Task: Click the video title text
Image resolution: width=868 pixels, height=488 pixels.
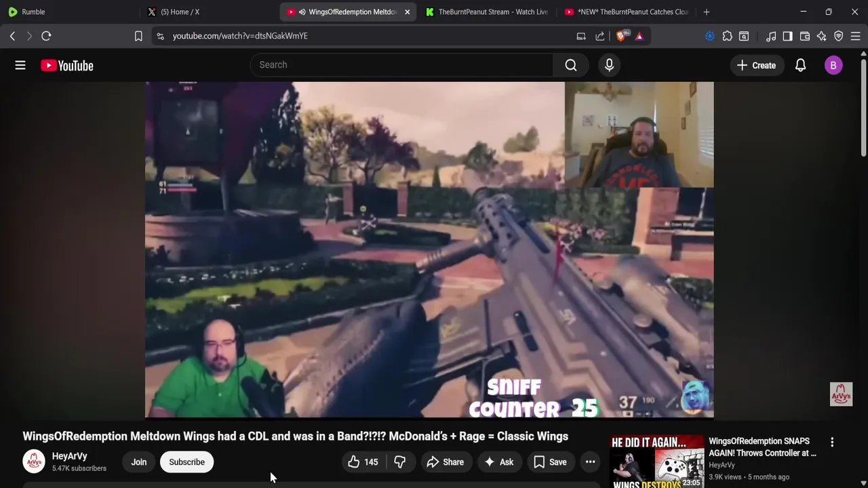Action: 296,436
